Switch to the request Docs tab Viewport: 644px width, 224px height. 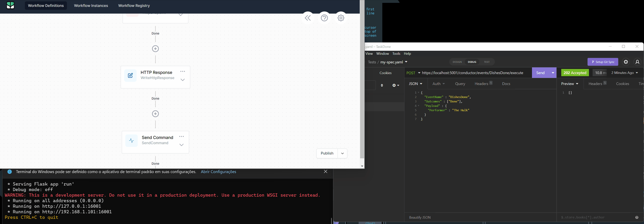pos(506,84)
